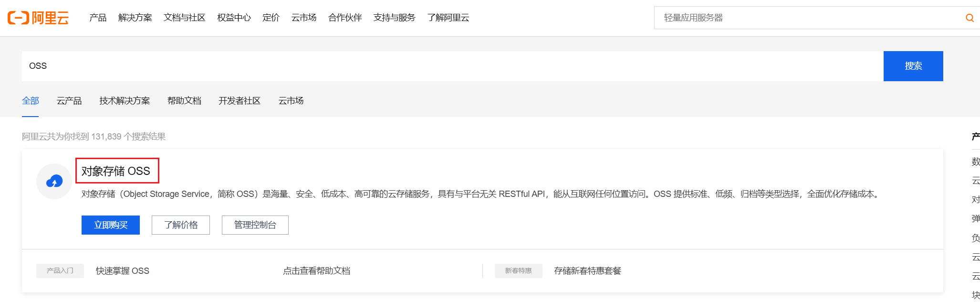
Task: Click the 立即购买 button
Action: 111,225
